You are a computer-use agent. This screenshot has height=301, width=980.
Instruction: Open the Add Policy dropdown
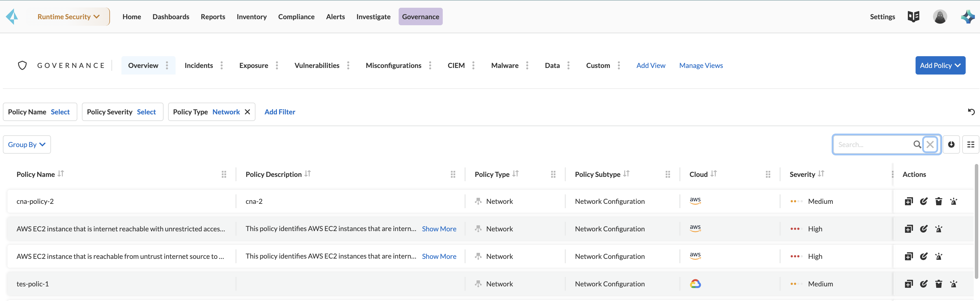pos(940,65)
